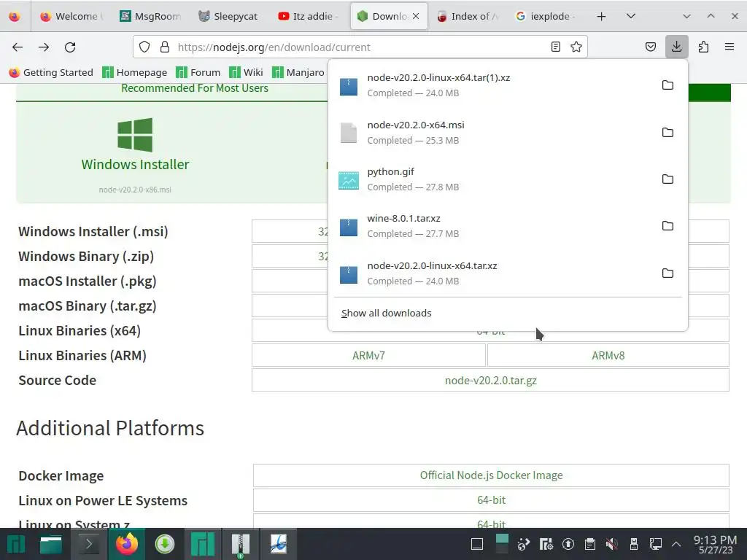
Task: Open the Manjaro application launcher menu
Action: coord(16,544)
